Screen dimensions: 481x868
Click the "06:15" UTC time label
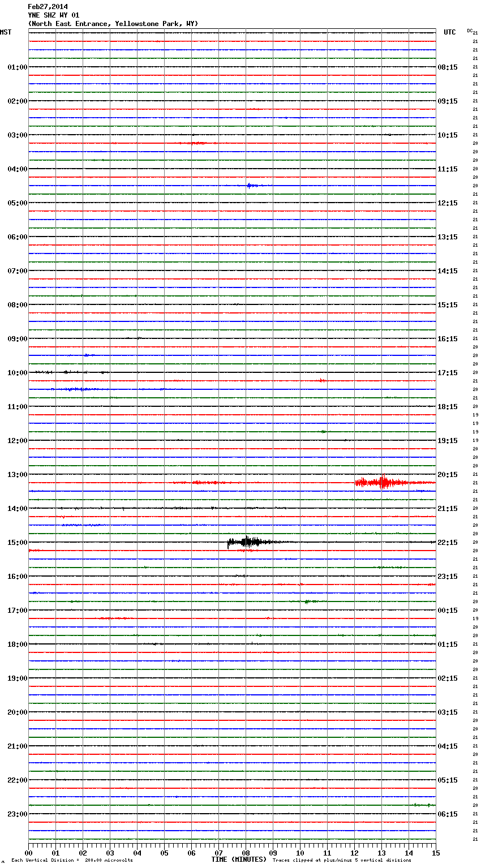(x=448, y=814)
